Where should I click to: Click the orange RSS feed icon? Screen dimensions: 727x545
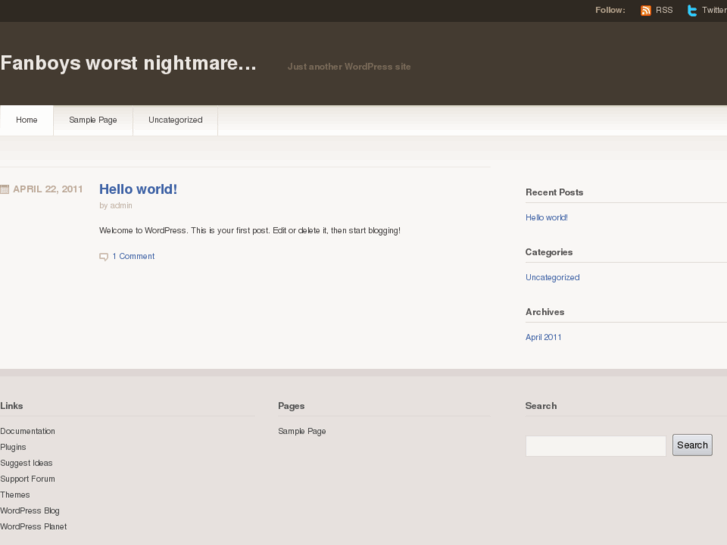tap(645, 11)
